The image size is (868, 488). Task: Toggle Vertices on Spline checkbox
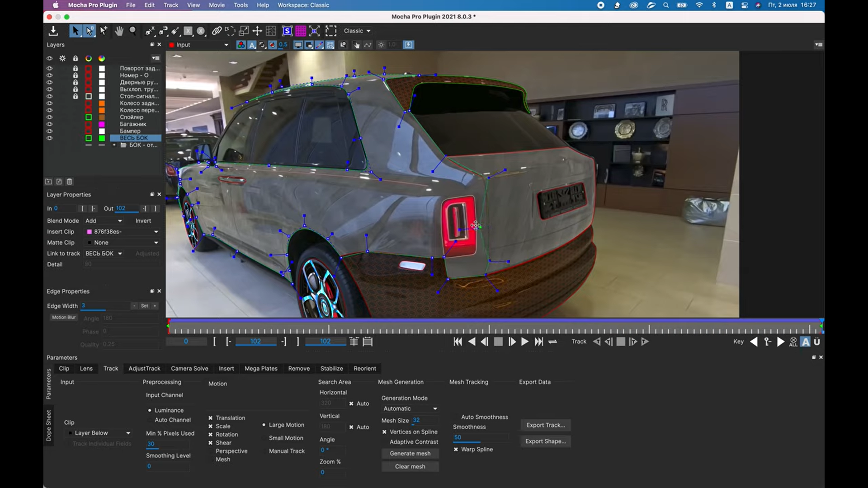point(384,432)
